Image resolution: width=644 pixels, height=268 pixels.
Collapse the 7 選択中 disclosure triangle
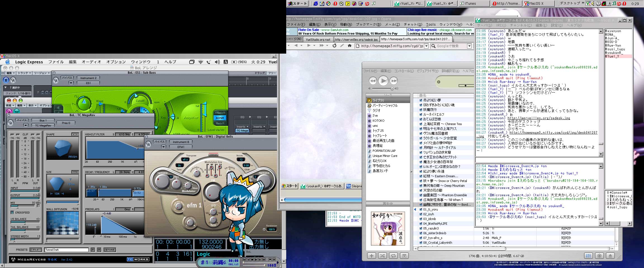click(6, 88)
